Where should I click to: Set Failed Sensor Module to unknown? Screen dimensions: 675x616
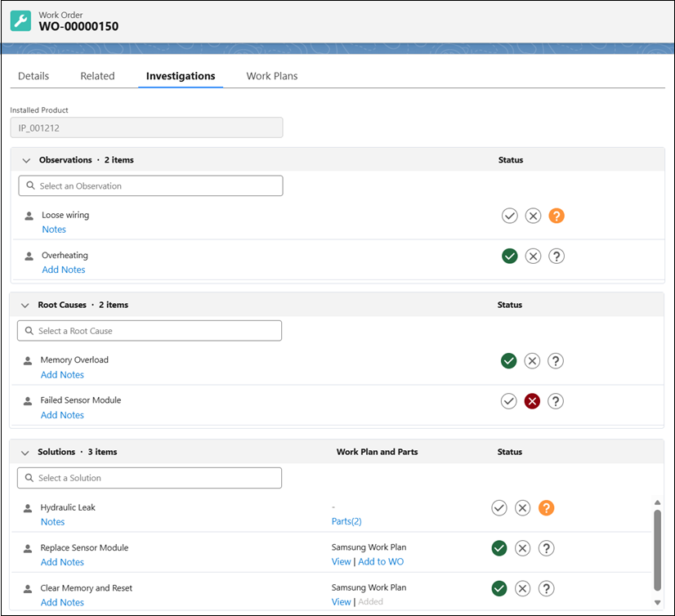pyautogui.click(x=556, y=401)
